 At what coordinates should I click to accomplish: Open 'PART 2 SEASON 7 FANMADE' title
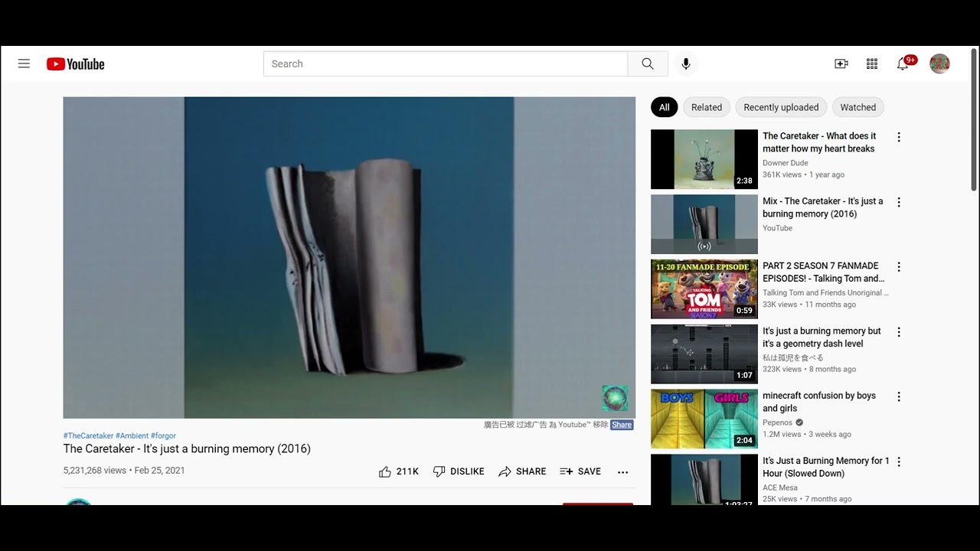824,272
